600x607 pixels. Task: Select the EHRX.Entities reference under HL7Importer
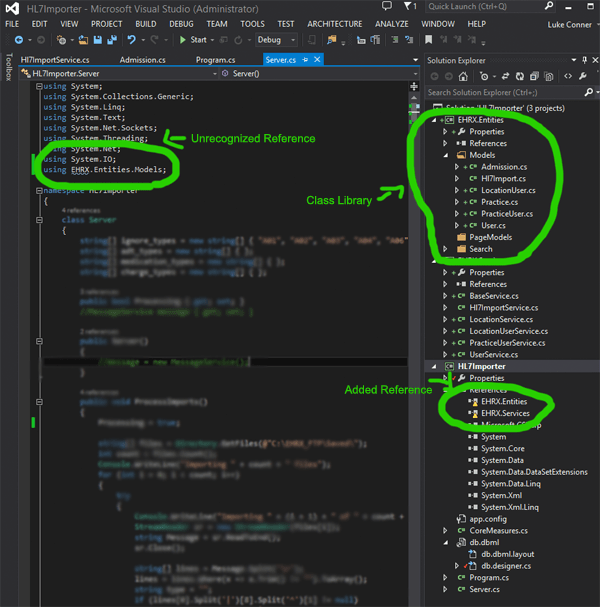(504, 402)
